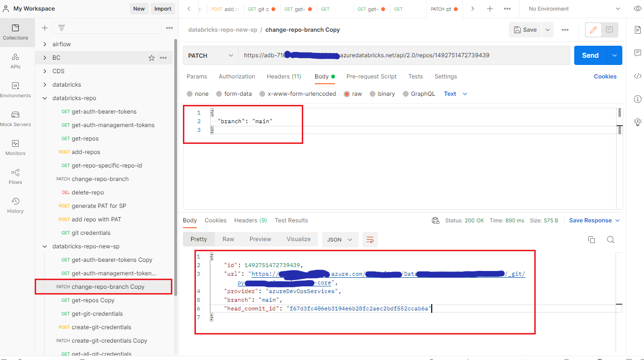The image size is (644, 360).
Task: Expand the airflow collection
Action: coord(44,44)
